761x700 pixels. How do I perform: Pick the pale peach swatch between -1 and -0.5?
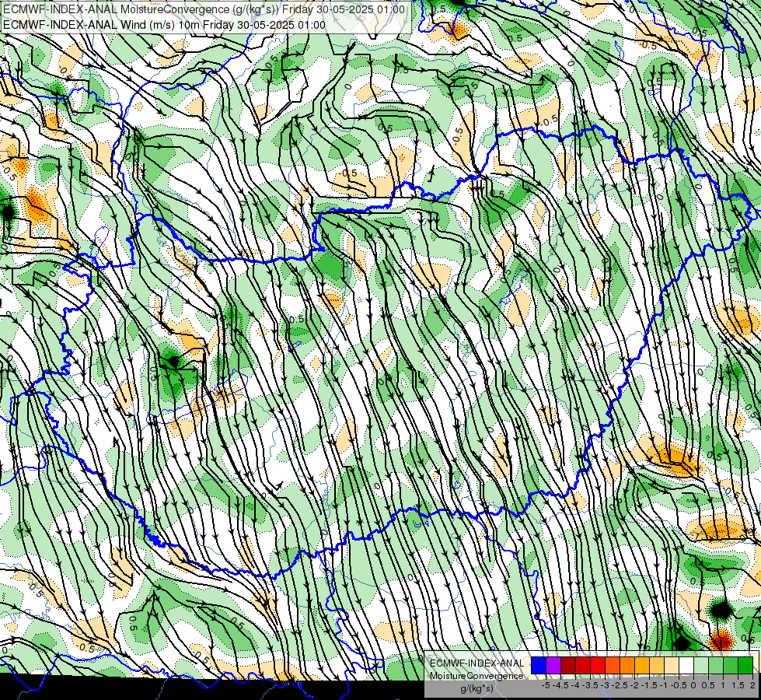[x=672, y=665]
